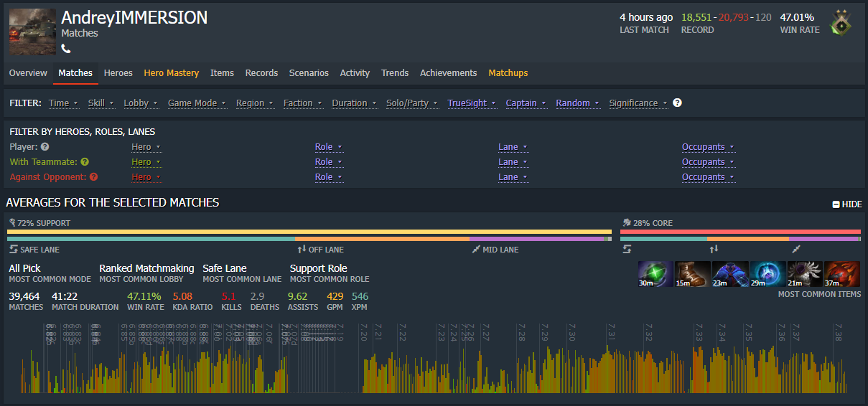Click the yellow Support percentage bar
The height and width of the screenshot is (406, 868).
pyautogui.click(x=309, y=232)
